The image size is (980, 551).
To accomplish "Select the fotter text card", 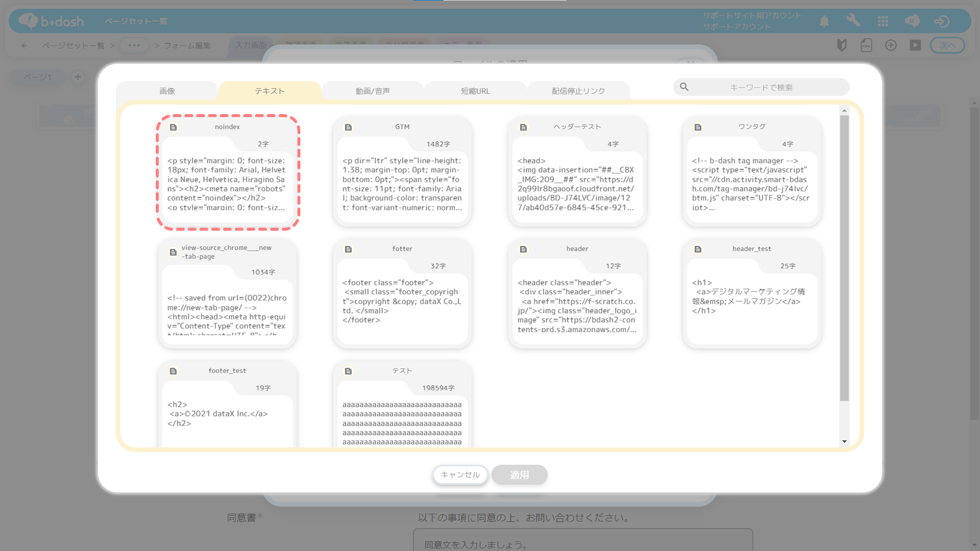I will pyautogui.click(x=402, y=294).
